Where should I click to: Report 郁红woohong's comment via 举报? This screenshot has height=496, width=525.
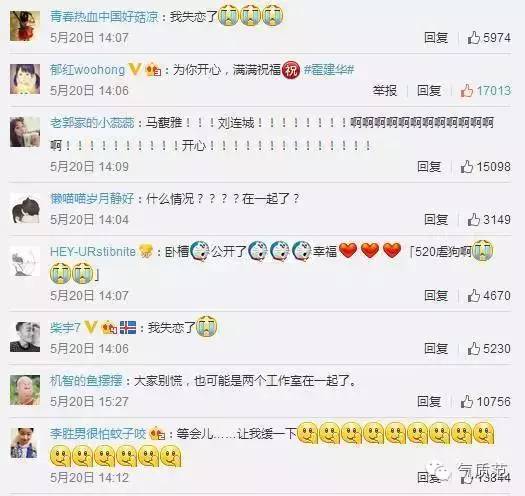point(385,90)
